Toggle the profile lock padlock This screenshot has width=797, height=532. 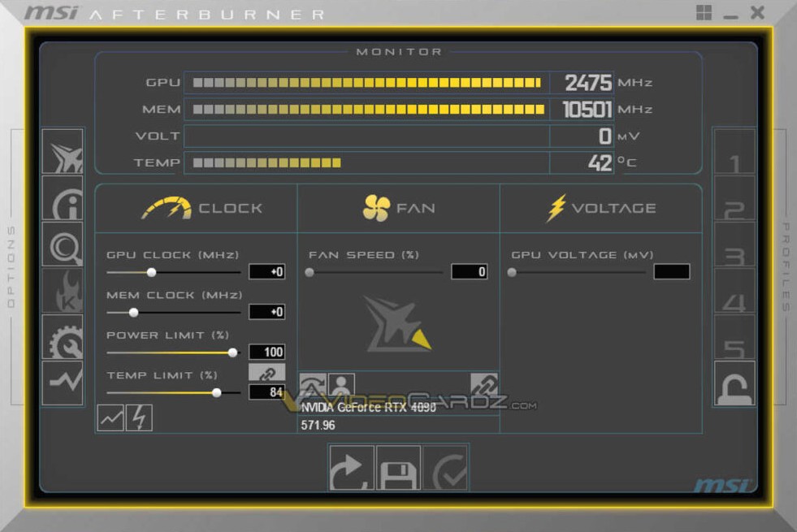pos(734,383)
